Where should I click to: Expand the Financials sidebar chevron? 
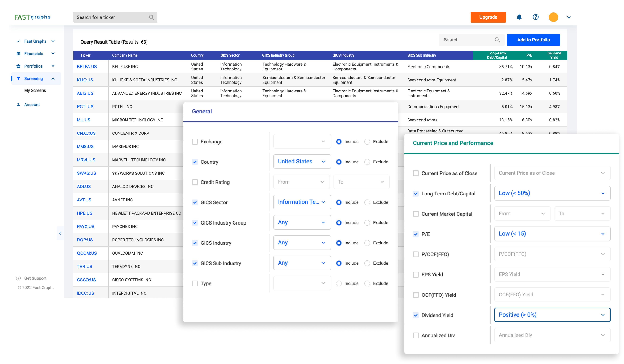pyautogui.click(x=53, y=53)
